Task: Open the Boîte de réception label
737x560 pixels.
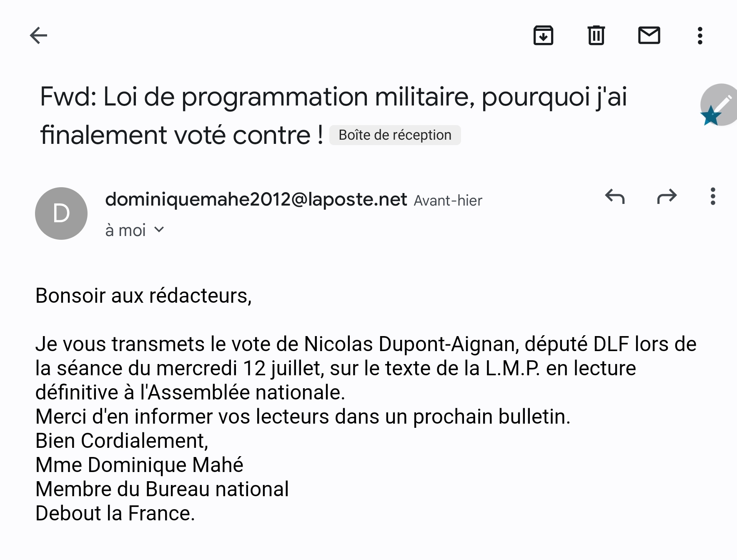Action: pos(395,135)
